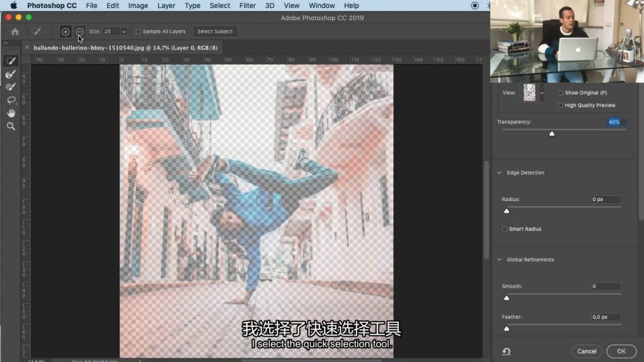The image size is (644, 362).
Task: Select the Refine Edge Brush tool
Action: (x=11, y=74)
